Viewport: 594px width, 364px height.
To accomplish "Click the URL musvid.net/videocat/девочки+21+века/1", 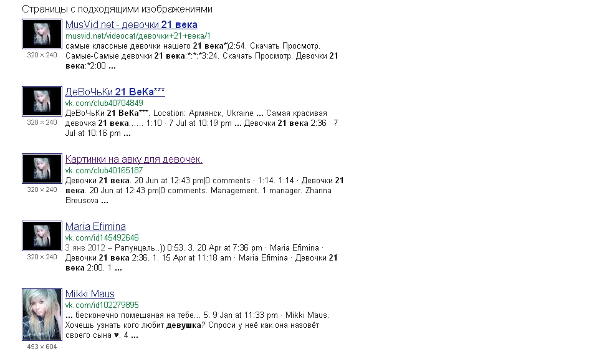I will tap(138, 36).
